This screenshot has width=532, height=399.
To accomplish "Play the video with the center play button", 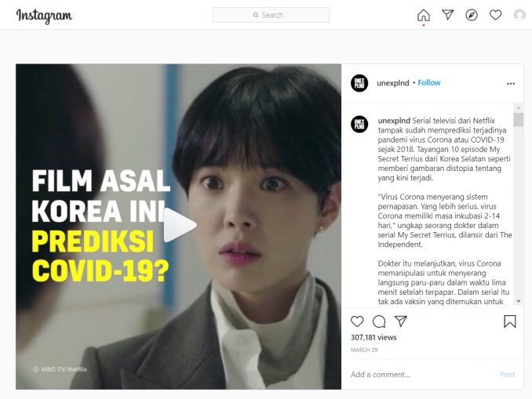I will (x=180, y=225).
